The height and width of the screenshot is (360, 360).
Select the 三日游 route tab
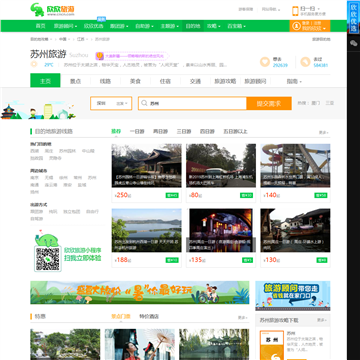point(184,132)
